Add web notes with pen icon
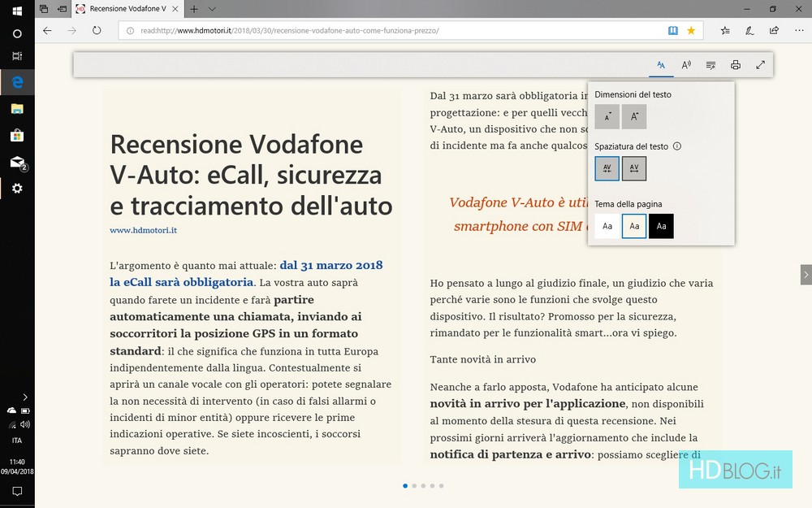This screenshot has width=812, height=508. (x=749, y=31)
